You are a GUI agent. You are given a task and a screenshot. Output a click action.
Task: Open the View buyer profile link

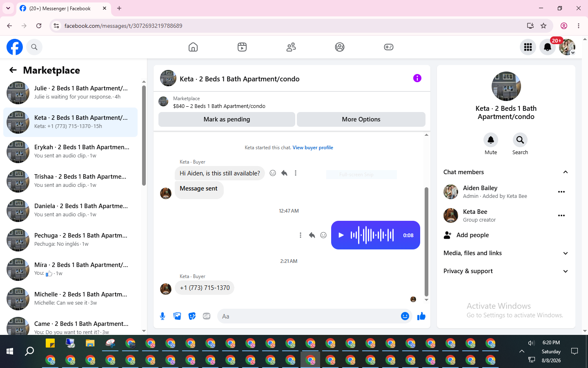tap(313, 148)
